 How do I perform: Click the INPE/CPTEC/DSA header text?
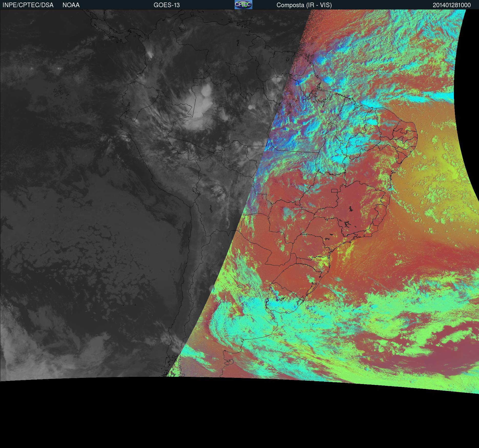28,5
